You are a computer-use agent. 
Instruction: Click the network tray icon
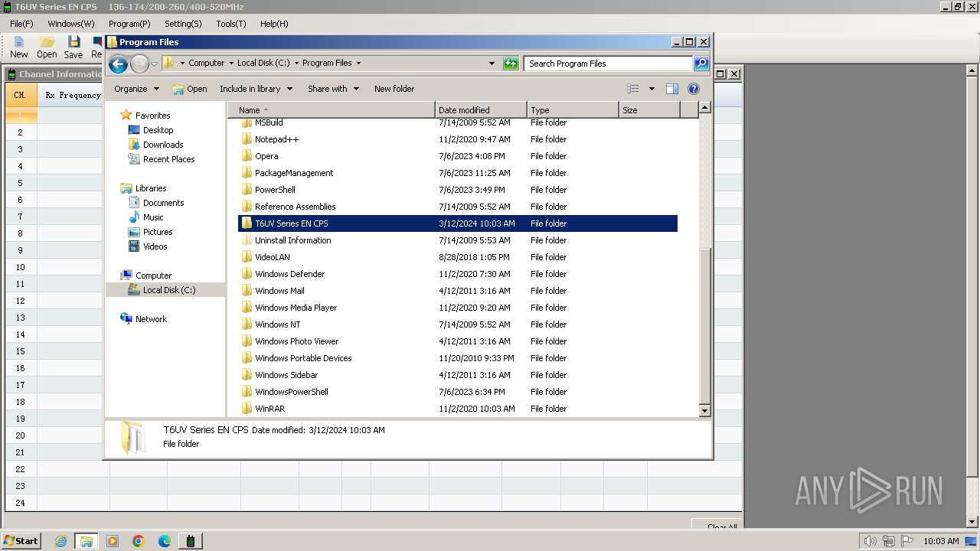tap(890, 541)
